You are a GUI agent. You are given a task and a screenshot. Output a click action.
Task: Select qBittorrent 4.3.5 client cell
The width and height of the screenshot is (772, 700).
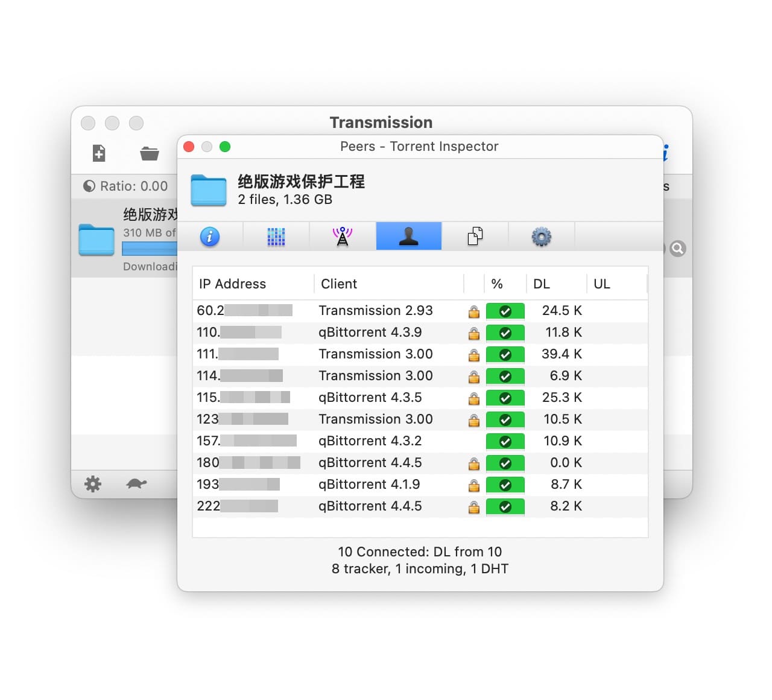coord(370,397)
